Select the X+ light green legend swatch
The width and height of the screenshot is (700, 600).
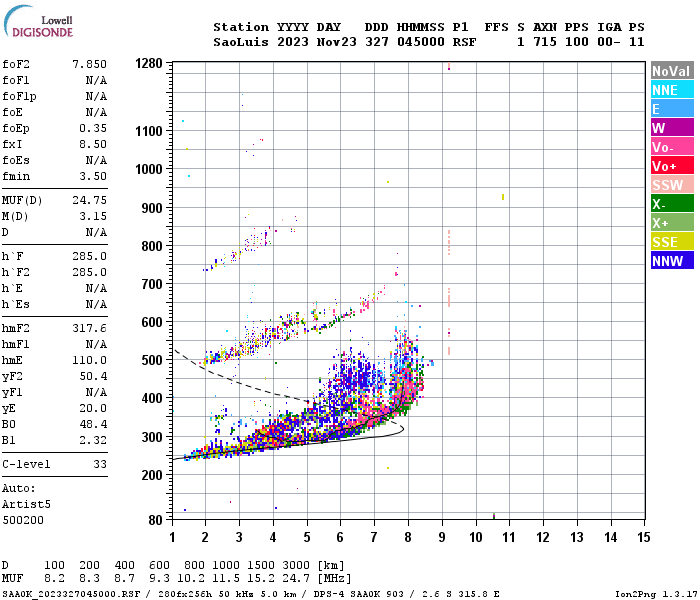coord(672,223)
